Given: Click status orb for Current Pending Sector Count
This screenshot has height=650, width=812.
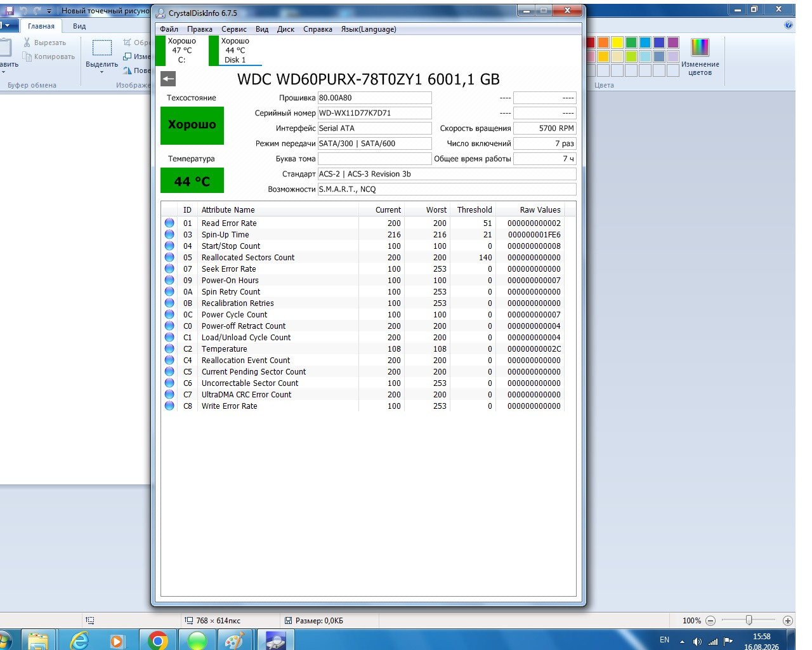Looking at the screenshot, I should point(169,371).
